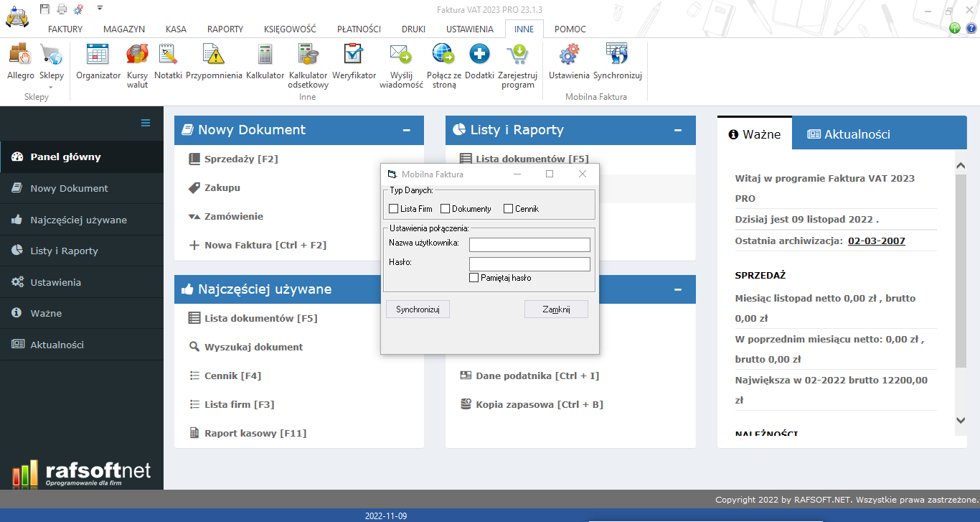Tick the Pamiętaj hasło checkbox
The width and height of the screenshot is (980, 522).
coord(473,278)
